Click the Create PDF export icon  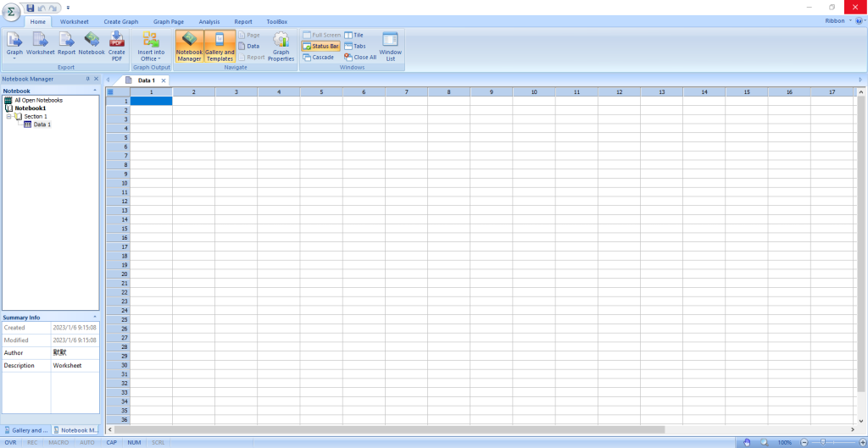(x=117, y=45)
